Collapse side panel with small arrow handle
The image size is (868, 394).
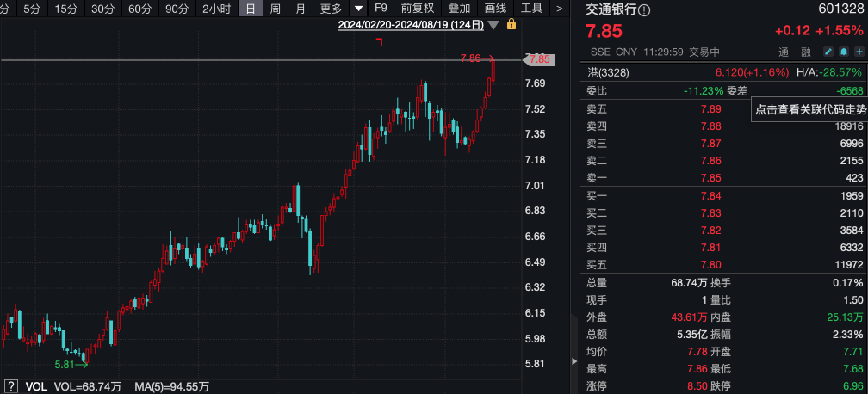tap(574, 361)
